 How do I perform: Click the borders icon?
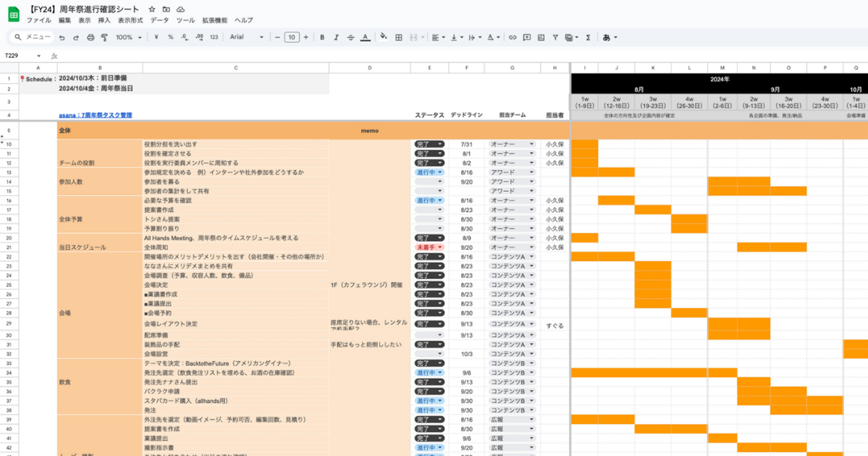398,37
